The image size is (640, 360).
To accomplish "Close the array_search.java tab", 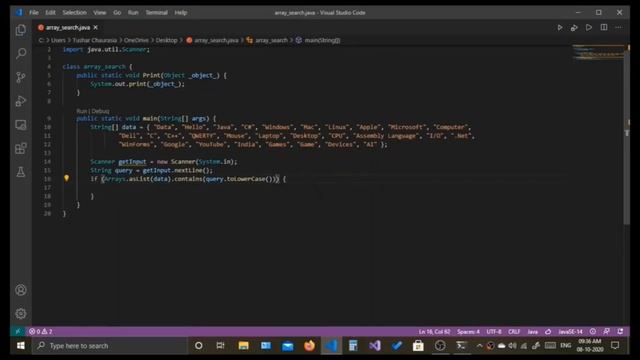I will coord(96,27).
